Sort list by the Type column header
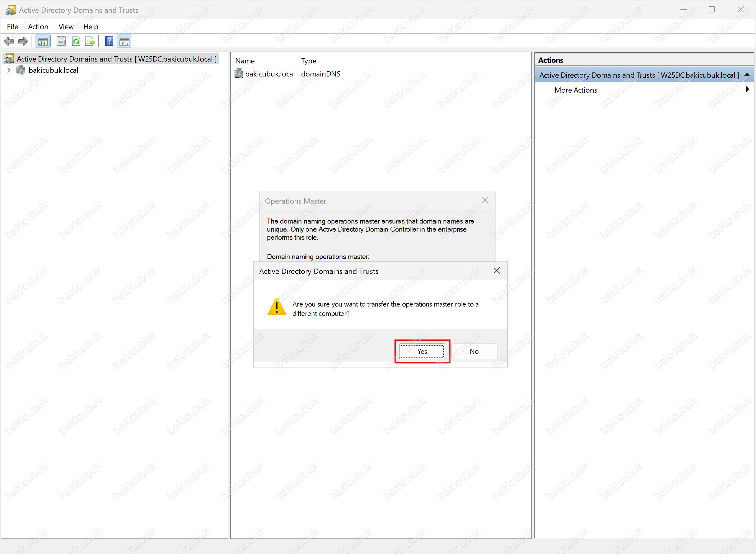The image size is (756, 554). coord(322,61)
